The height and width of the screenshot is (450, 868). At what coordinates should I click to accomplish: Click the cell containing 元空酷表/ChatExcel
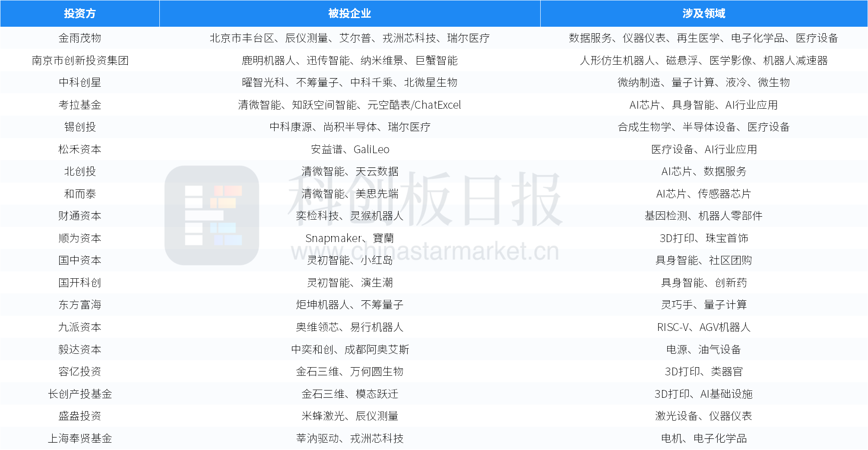coord(350,105)
